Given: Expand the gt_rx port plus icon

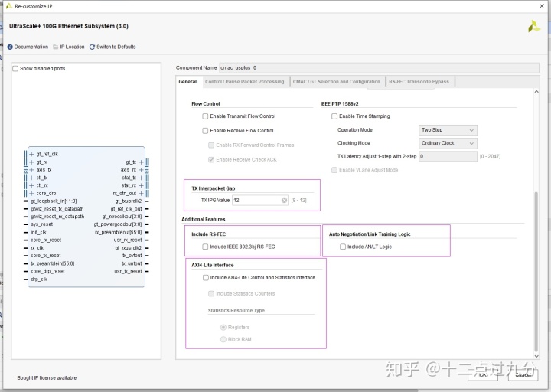Looking at the screenshot, I should (31, 162).
